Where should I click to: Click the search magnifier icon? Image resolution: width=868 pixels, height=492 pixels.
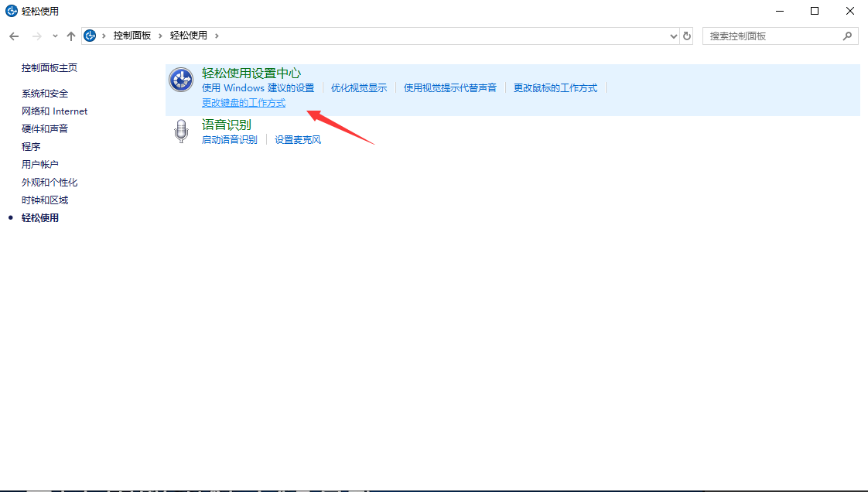click(847, 36)
